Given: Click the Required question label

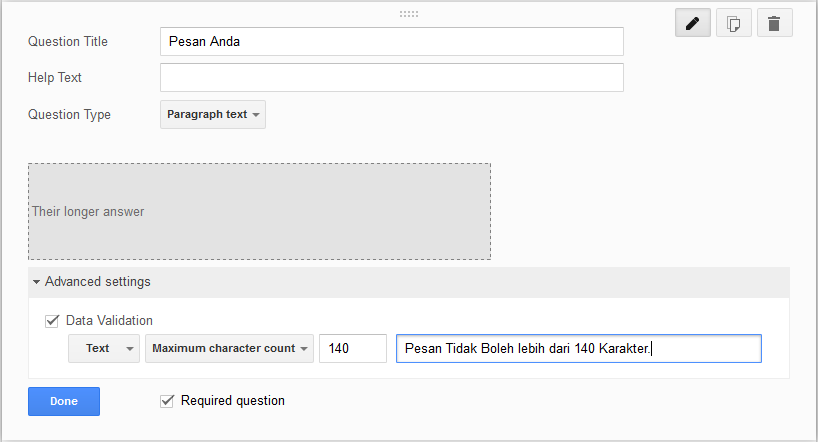Looking at the screenshot, I should [232, 401].
